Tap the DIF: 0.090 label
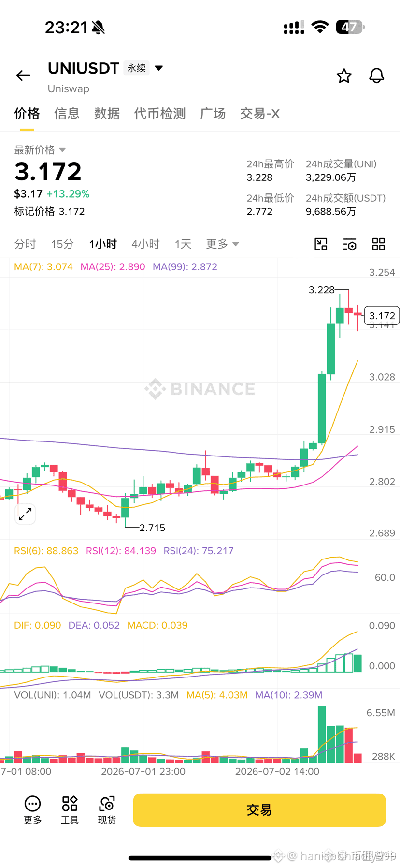 [38, 625]
